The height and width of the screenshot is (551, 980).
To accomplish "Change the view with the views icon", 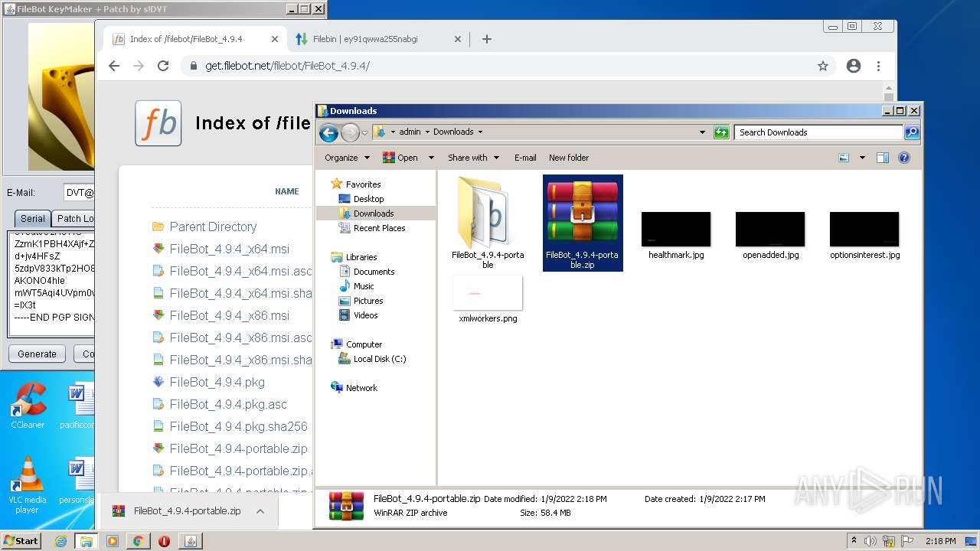I will click(x=844, y=158).
